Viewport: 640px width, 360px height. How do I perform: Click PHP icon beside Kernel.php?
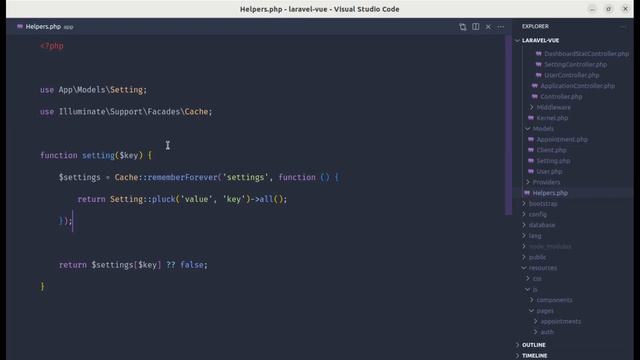point(531,118)
